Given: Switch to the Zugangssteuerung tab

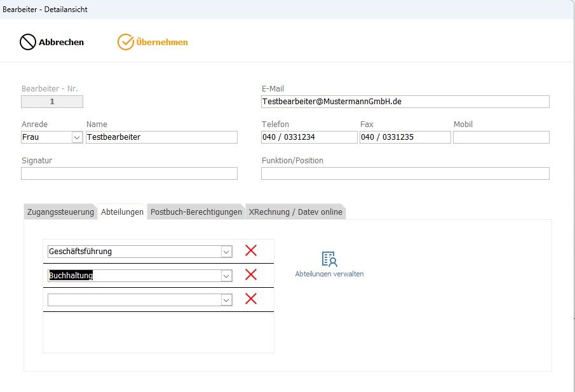Looking at the screenshot, I should (x=60, y=212).
